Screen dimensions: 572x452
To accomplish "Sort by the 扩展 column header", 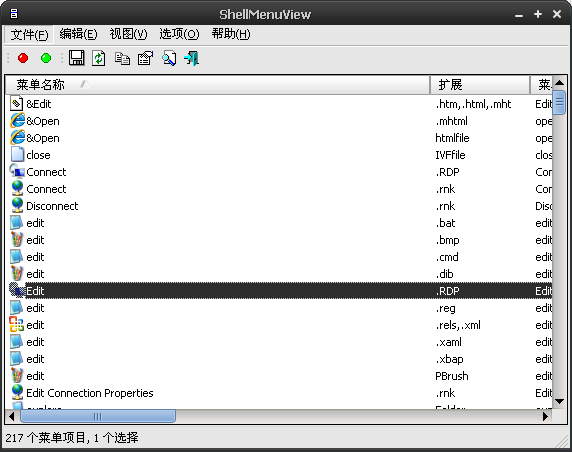I will click(x=480, y=85).
